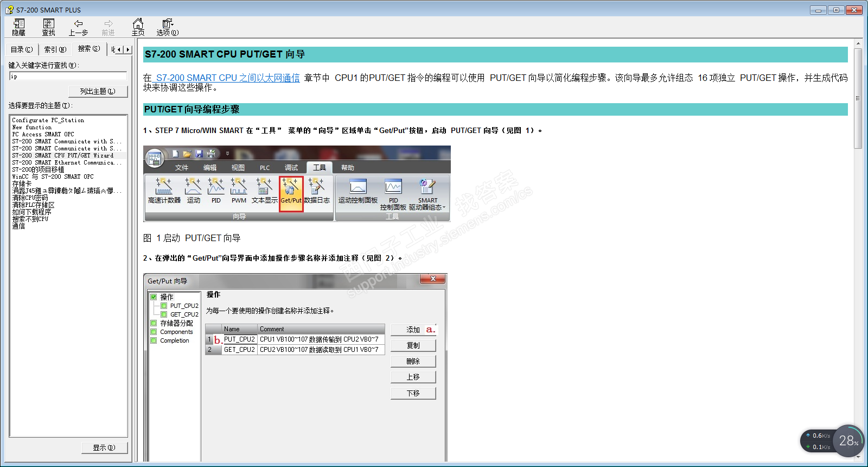Select the 搜索 (Search) tab
This screenshot has height=467, width=868.
(89, 48)
